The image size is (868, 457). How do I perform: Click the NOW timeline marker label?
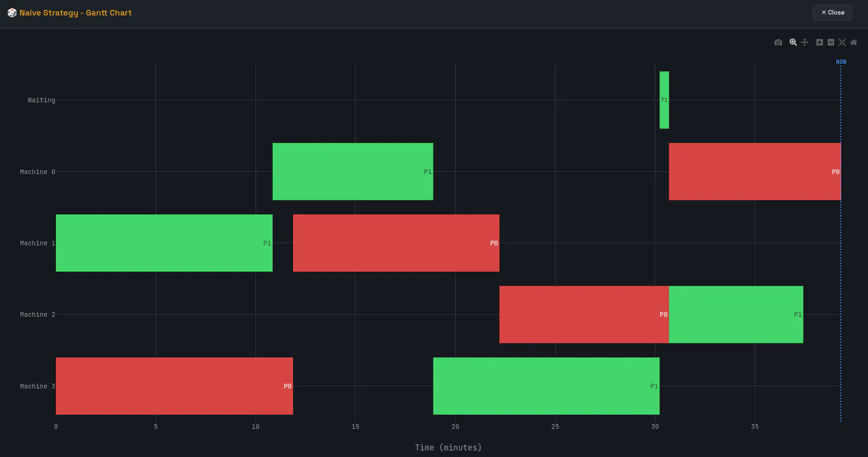click(x=841, y=62)
